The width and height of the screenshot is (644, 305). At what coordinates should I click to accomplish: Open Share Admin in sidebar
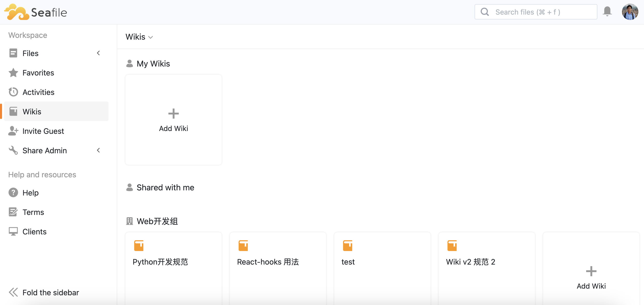point(45,150)
